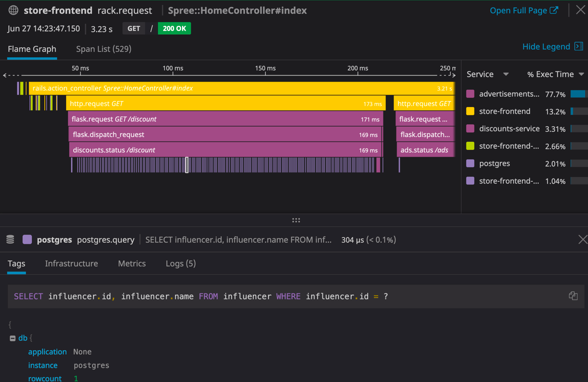
Task: Click the globe icon beside store-frontend
Action: [x=13, y=10]
